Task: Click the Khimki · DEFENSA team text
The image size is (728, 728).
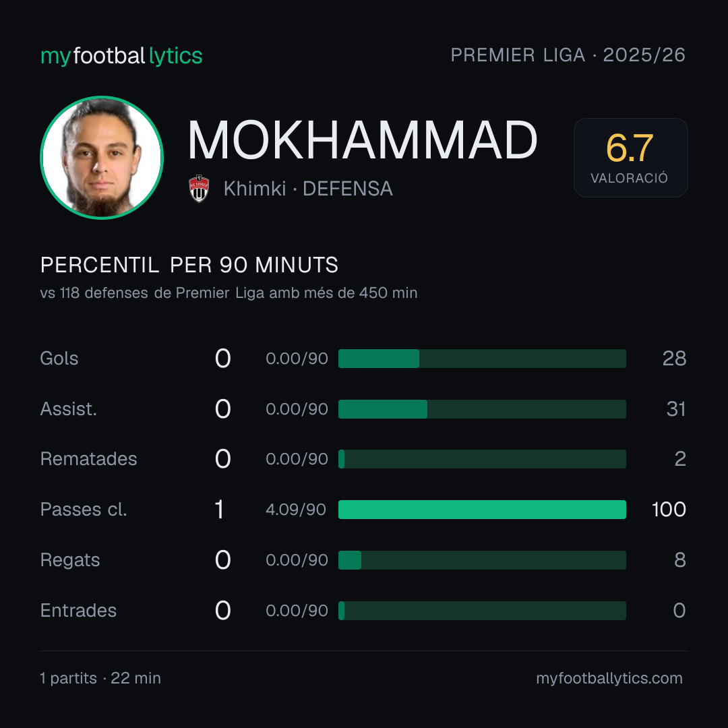Action: [308, 189]
